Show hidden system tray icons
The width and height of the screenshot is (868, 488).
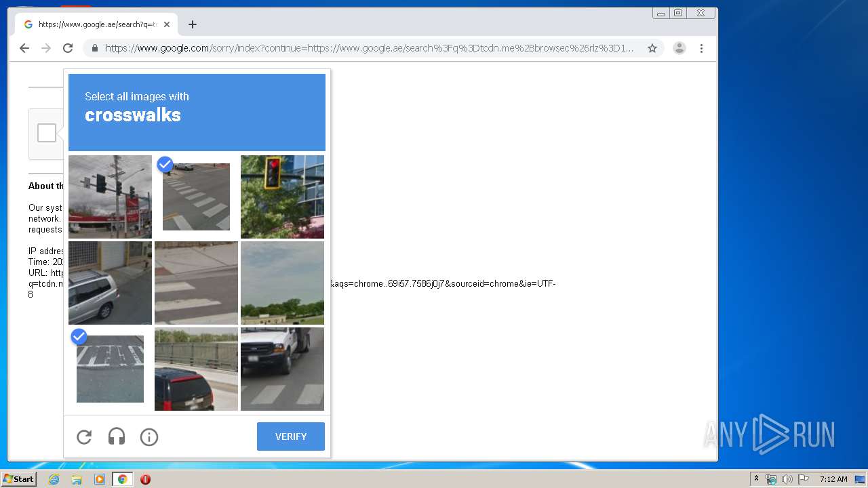(x=756, y=479)
